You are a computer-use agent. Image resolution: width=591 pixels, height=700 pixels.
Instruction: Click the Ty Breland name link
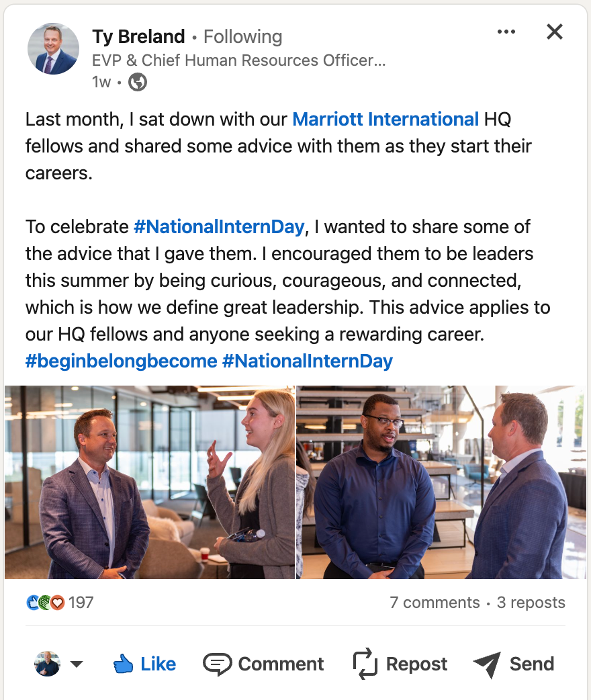coord(138,36)
